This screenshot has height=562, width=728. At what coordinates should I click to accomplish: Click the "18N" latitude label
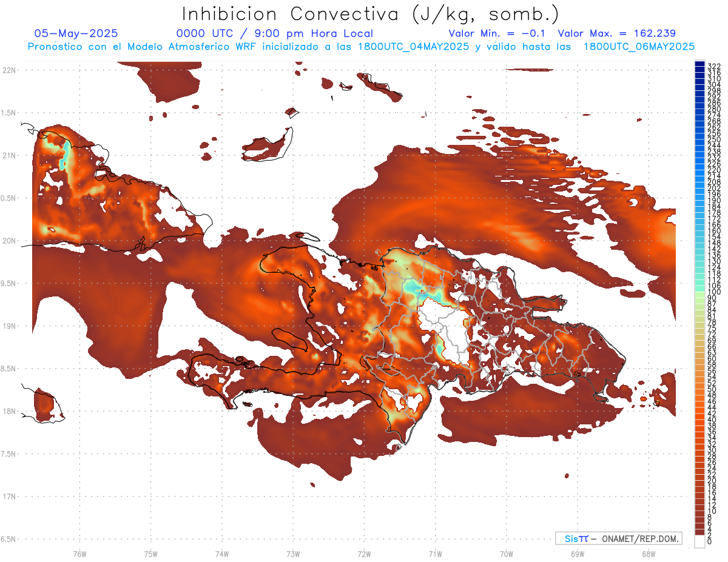9,411
